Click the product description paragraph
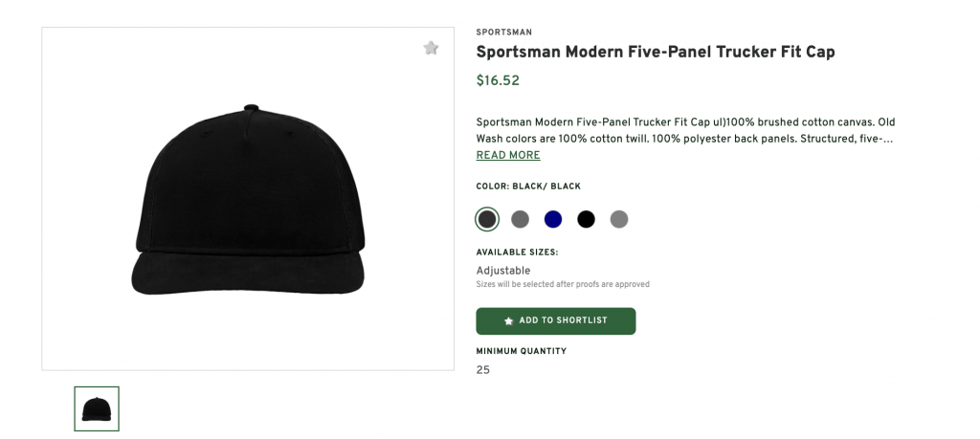Viewport: 980px width, 439px height. [684, 131]
